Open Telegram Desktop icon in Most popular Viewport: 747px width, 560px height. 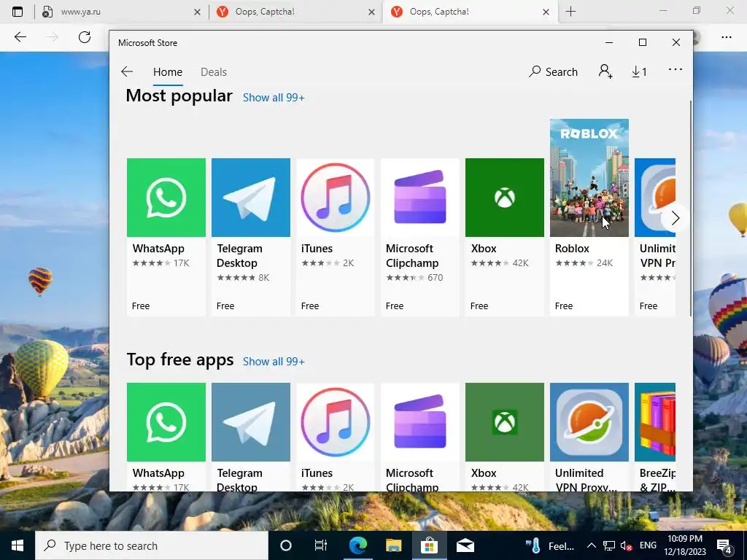[x=251, y=198]
